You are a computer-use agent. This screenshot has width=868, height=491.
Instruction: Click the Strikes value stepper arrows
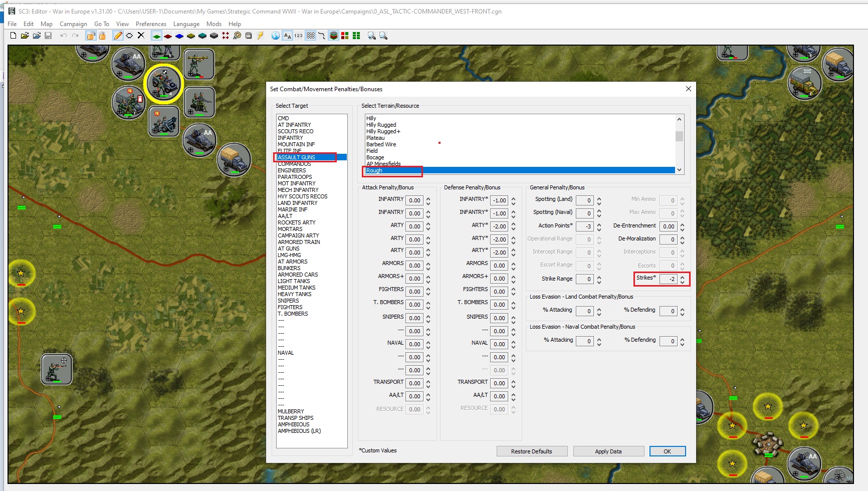point(682,279)
